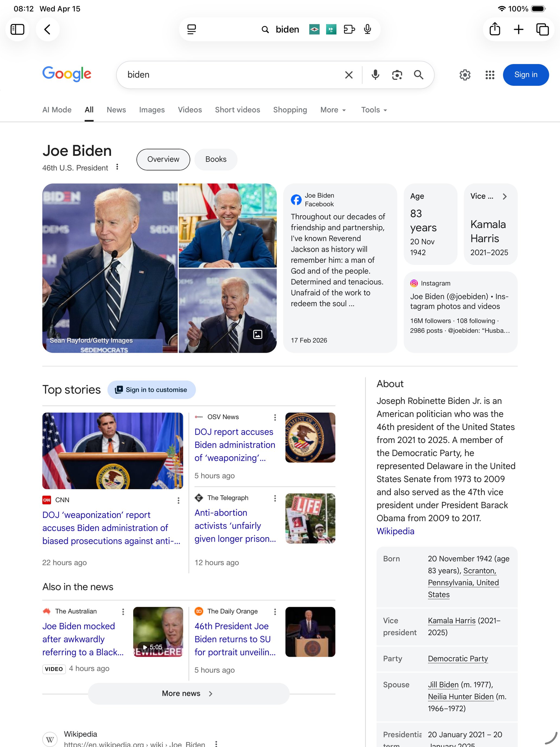The width and height of the screenshot is (560, 747).
Task: Share this page with the share icon
Action: click(x=495, y=29)
